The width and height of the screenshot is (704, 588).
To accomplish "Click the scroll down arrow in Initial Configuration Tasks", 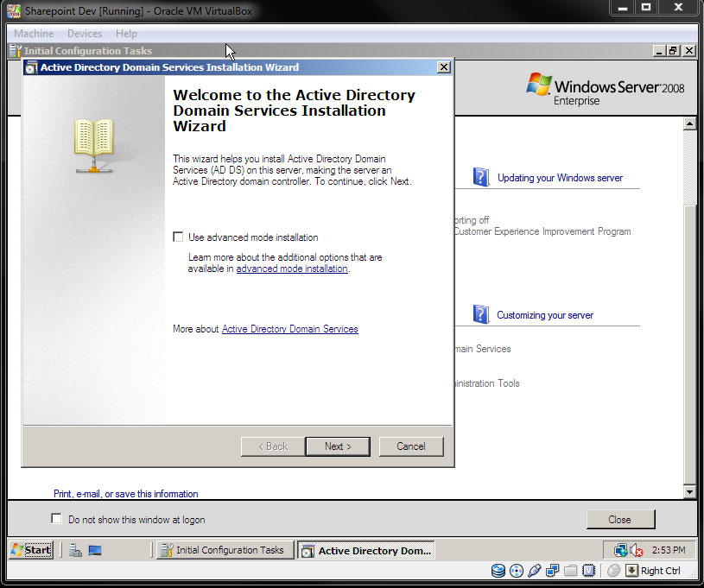I will pos(689,492).
